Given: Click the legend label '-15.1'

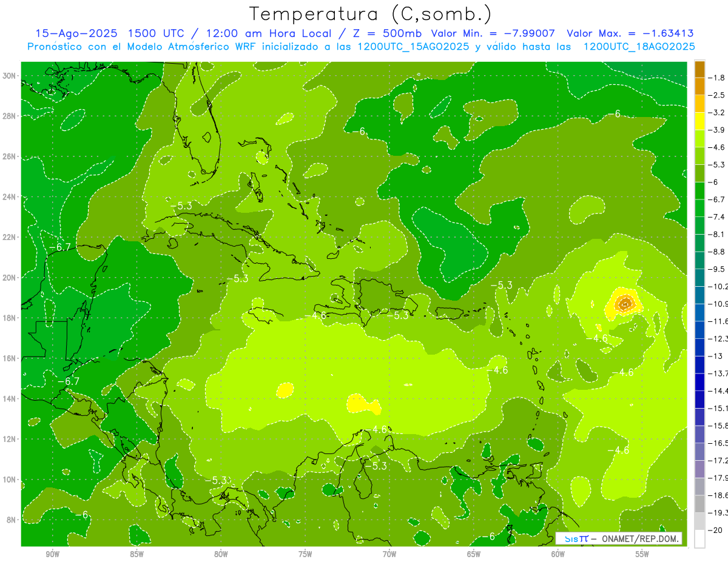Looking at the screenshot, I should click(x=718, y=408).
